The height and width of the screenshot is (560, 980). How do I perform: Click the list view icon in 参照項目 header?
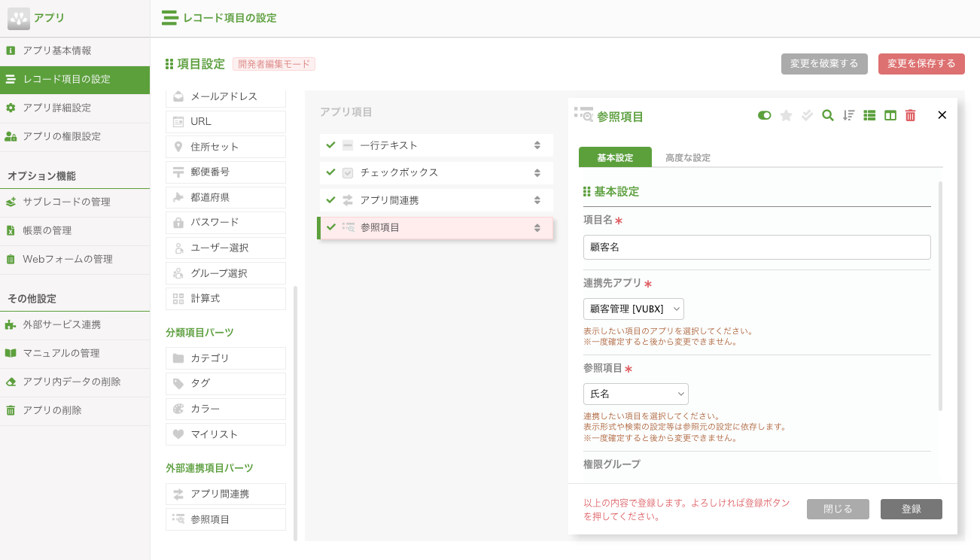pos(869,115)
